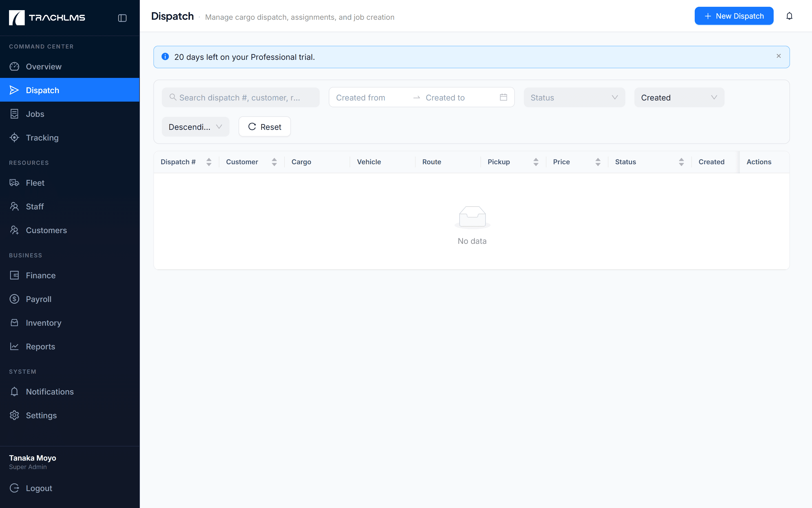This screenshot has width=812, height=508.
Task: Click the Route column header
Action: [x=448, y=162]
